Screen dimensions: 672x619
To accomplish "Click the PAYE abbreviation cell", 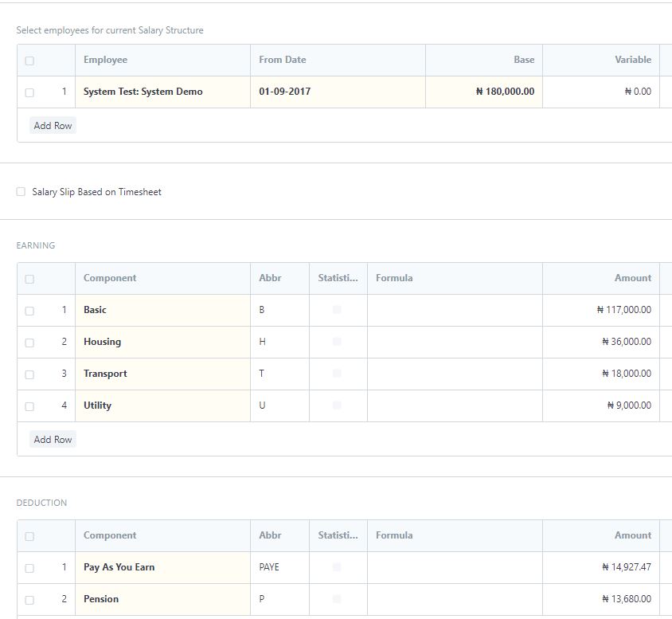I will click(279, 567).
